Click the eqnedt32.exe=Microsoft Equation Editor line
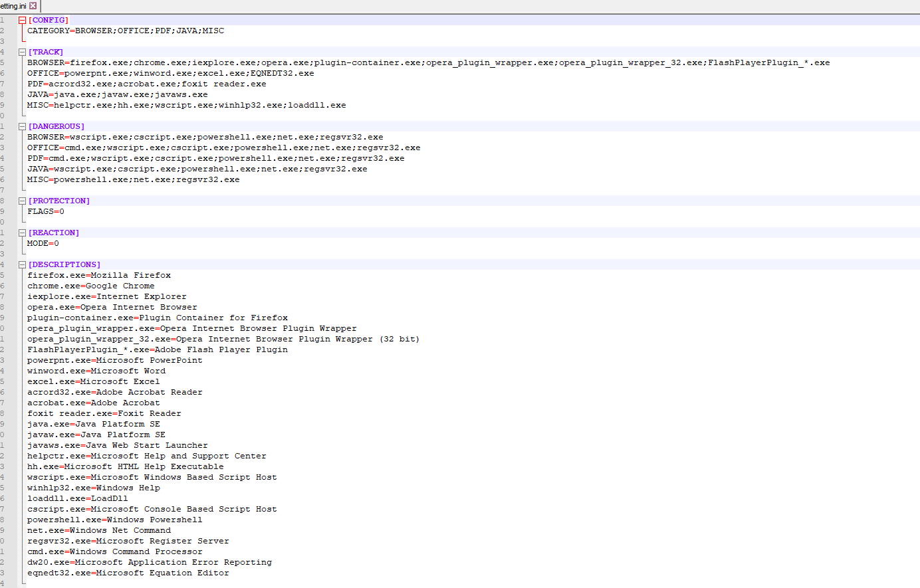 point(128,573)
